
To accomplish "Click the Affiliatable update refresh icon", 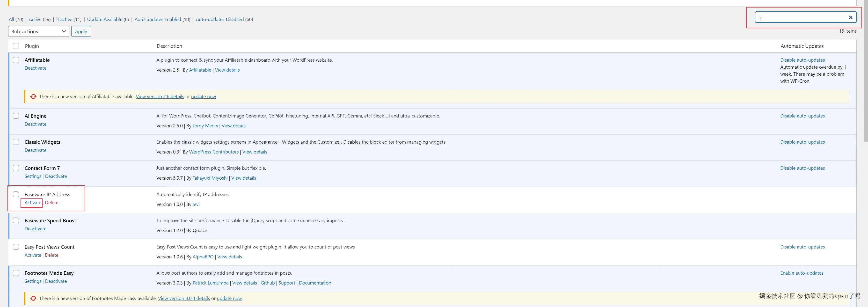I will tap(33, 97).
